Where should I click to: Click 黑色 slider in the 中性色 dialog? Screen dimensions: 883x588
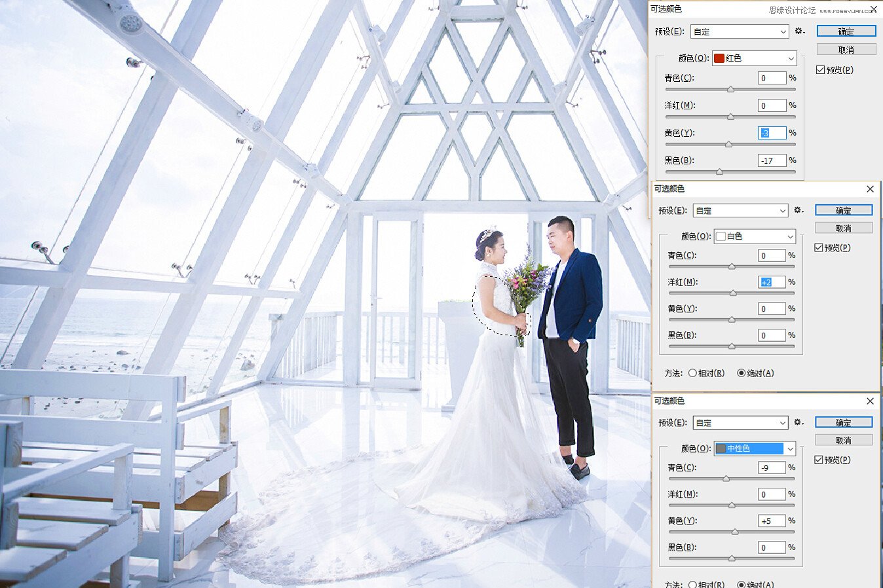point(732,559)
